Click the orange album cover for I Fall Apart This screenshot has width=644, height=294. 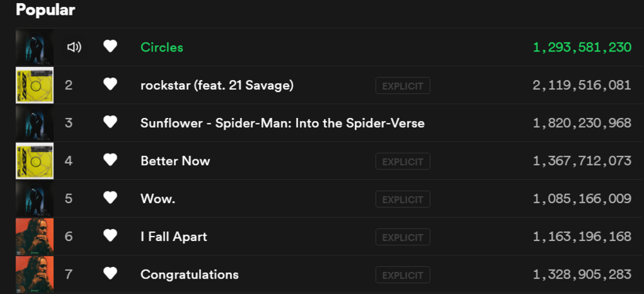pyautogui.click(x=35, y=237)
